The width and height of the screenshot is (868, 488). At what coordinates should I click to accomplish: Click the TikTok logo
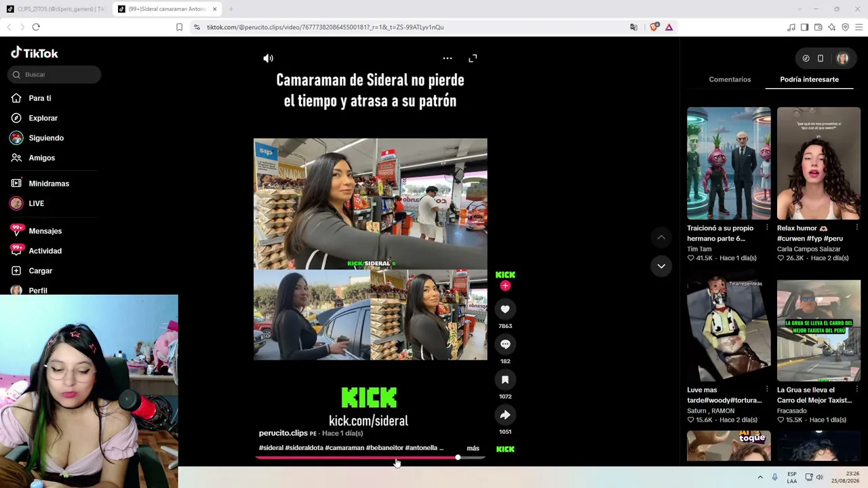tap(35, 53)
